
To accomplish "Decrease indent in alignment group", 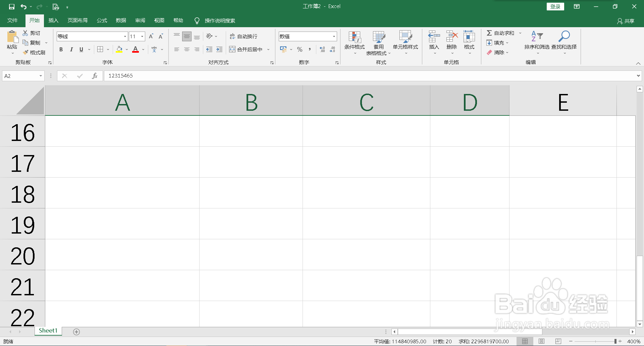I will tap(209, 49).
